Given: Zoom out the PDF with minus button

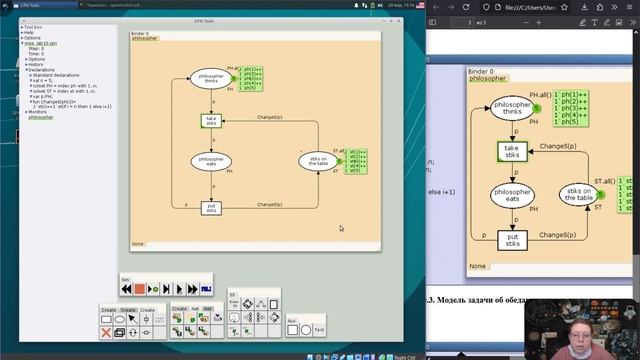Looking at the screenshot, I should point(526,22).
